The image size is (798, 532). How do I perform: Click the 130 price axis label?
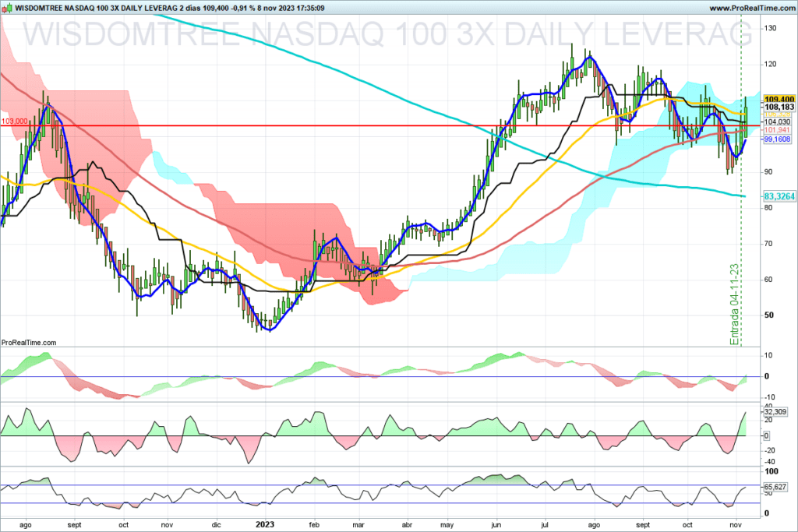point(771,29)
